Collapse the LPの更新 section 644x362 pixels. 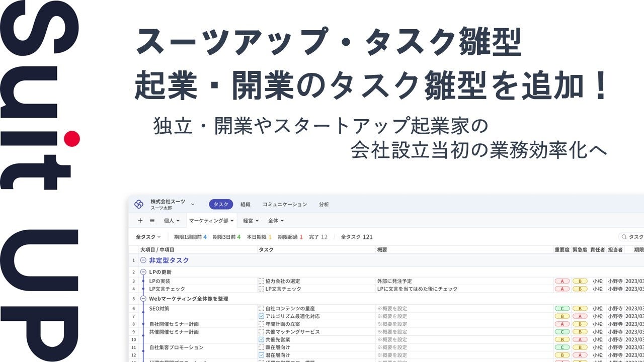[143, 272]
